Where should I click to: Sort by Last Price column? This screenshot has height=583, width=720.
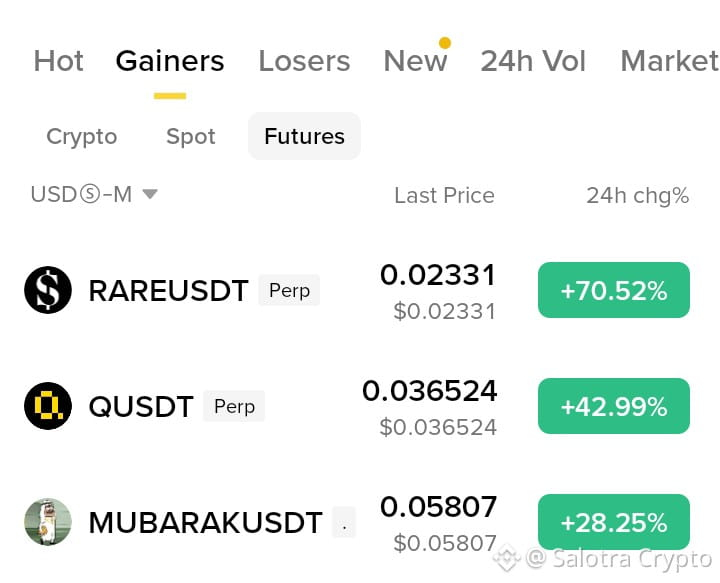[x=444, y=196]
